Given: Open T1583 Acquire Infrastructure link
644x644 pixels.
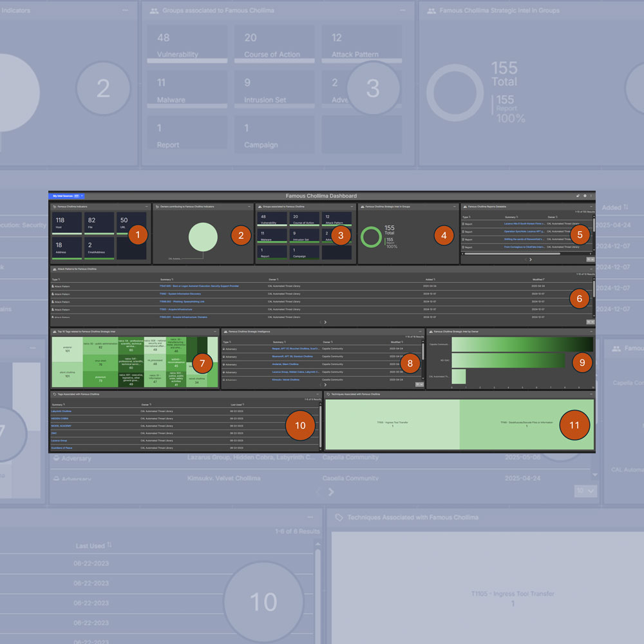Looking at the screenshot, I should (175, 310).
